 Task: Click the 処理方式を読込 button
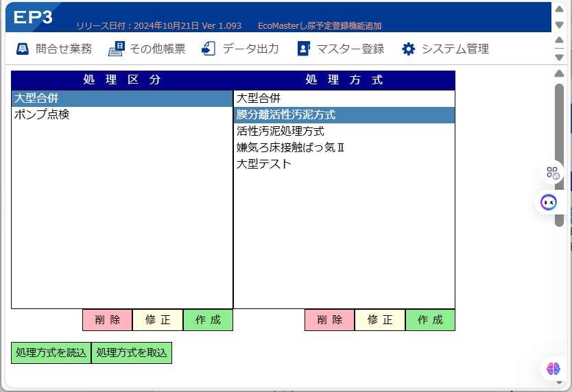click(x=51, y=353)
